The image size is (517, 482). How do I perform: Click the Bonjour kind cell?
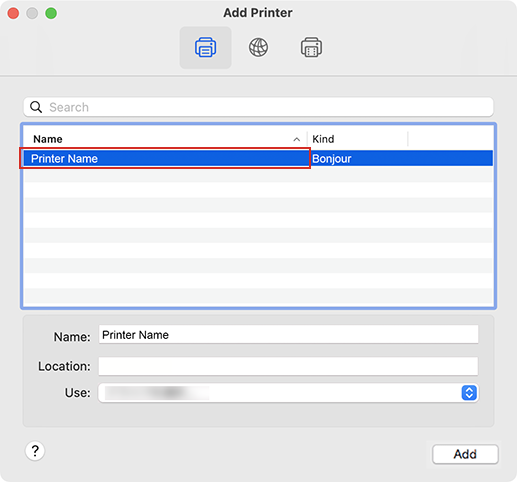click(332, 159)
